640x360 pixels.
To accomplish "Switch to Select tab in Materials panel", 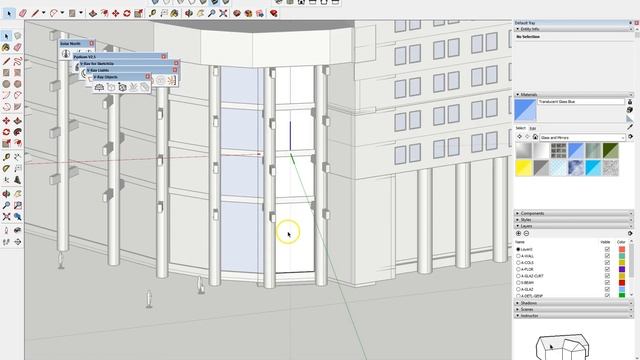I will 520,128.
